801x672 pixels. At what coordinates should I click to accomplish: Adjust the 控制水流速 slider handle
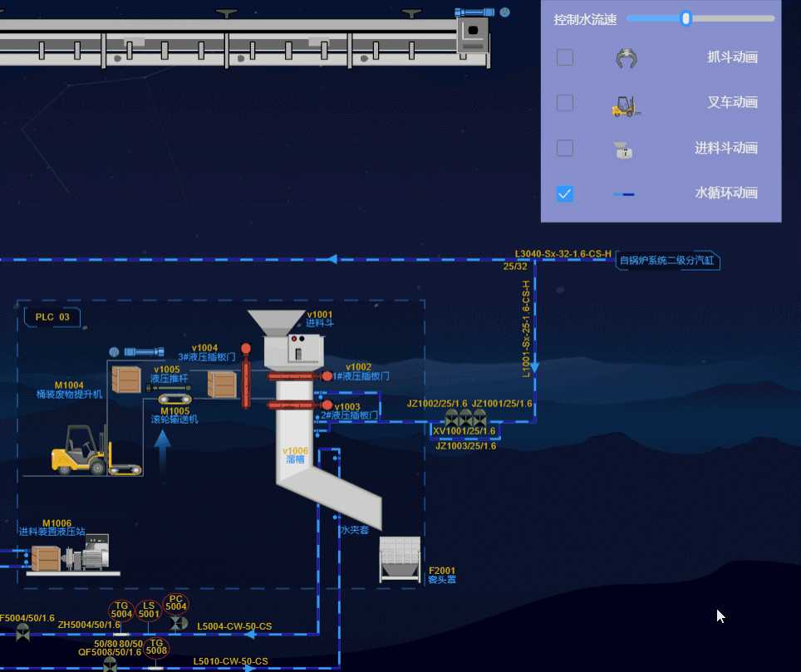point(686,19)
